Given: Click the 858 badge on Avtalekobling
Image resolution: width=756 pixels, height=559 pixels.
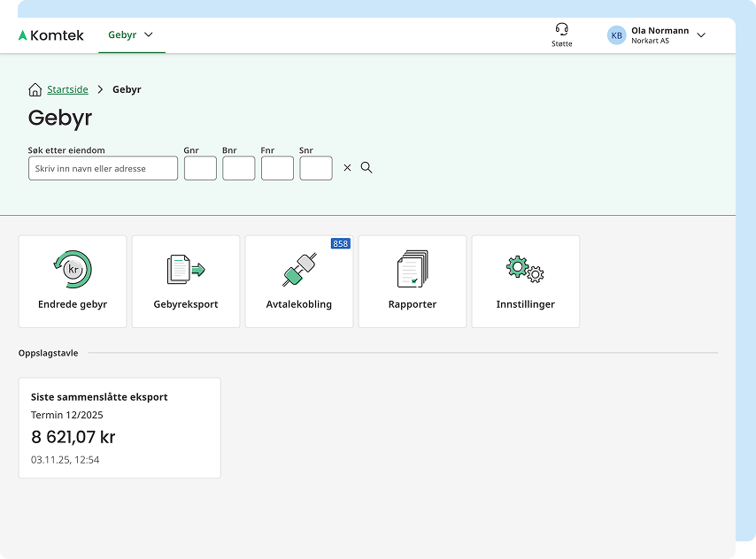Looking at the screenshot, I should coord(340,243).
